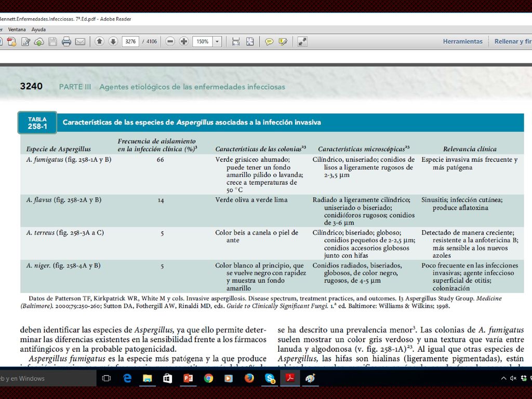The image size is (532, 399).
Task: Click the page number field showing 3276
Action: coord(130,42)
